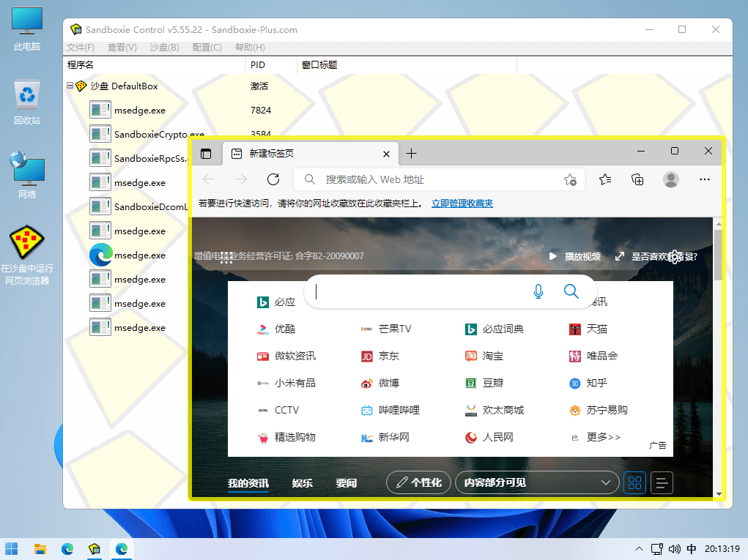Click 立即管理收藏夹 link
The width and height of the screenshot is (748, 560).
[x=462, y=204]
